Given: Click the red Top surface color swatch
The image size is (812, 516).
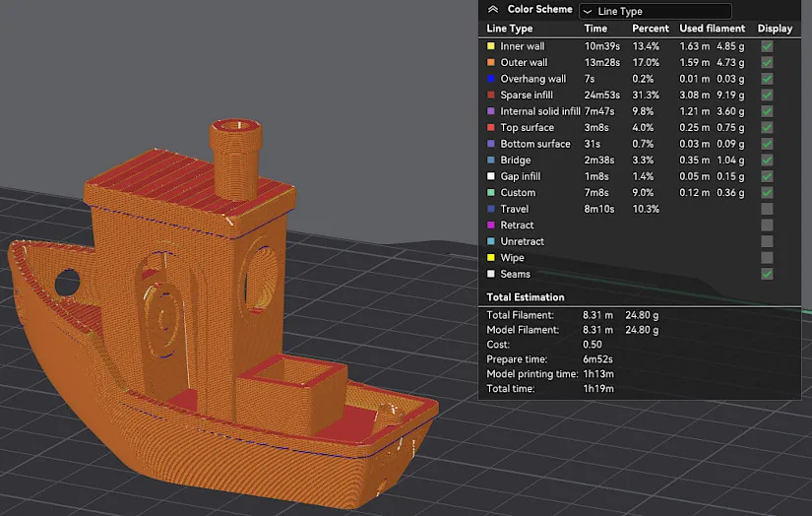Looking at the screenshot, I should [491, 127].
